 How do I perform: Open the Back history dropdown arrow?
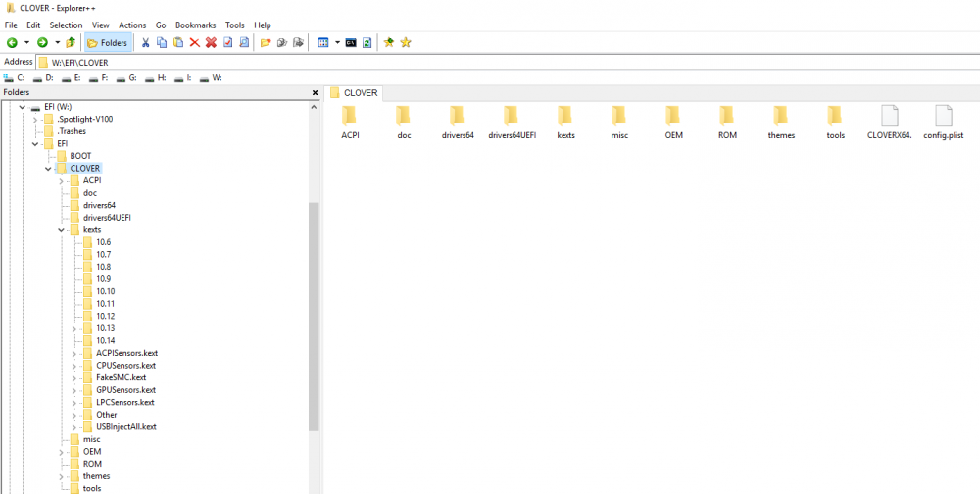tap(26, 42)
